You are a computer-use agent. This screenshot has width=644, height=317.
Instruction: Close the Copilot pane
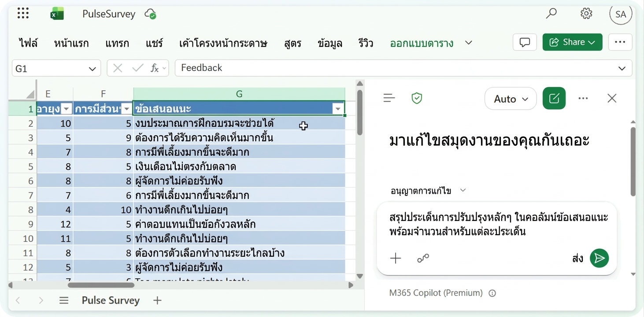click(612, 98)
